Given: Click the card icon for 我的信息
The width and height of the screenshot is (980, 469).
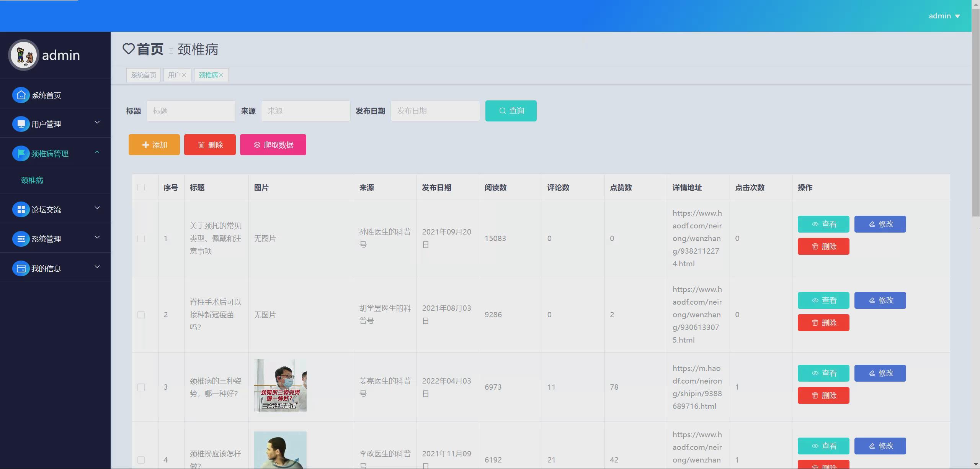Looking at the screenshot, I should pyautogui.click(x=21, y=269).
